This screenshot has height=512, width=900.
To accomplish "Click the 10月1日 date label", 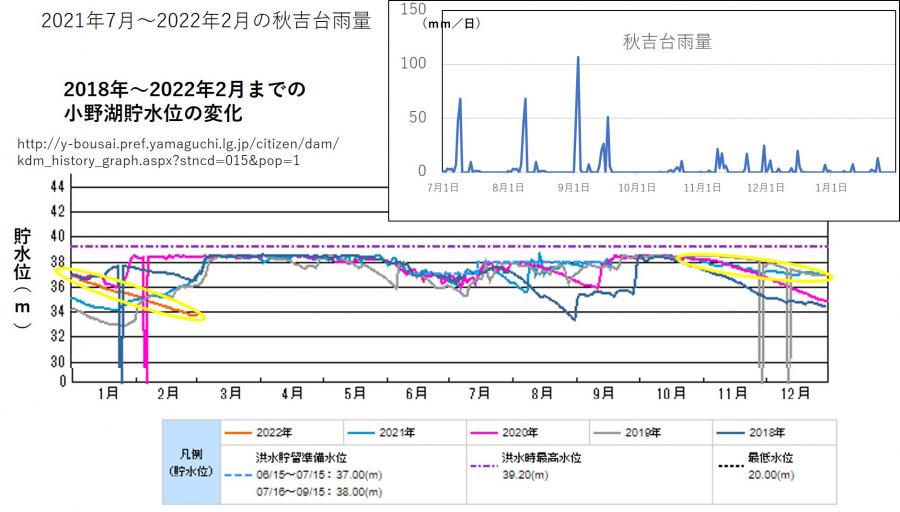I will pos(637,188).
